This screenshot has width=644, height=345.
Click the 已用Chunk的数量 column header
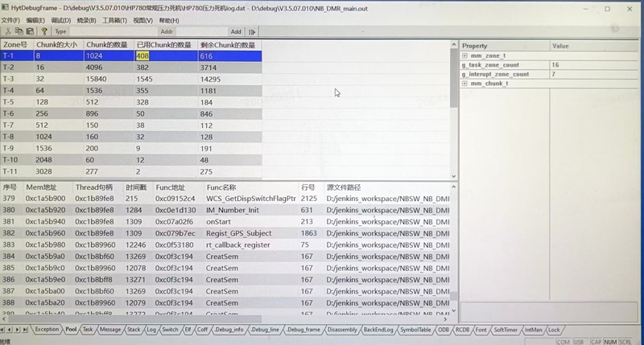[x=166, y=45]
